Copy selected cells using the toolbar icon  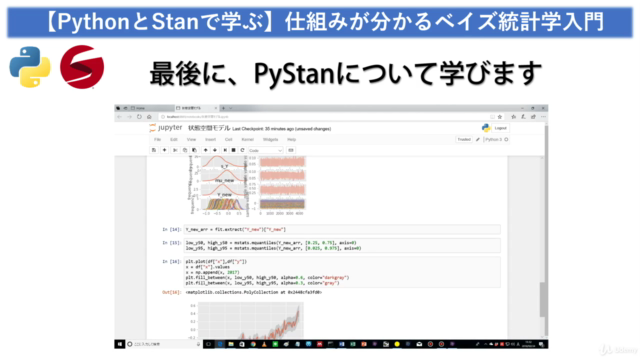(x=185, y=150)
